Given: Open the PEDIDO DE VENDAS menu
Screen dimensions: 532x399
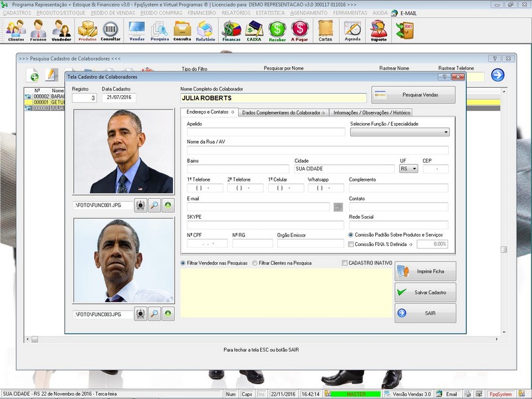Looking at the screenshot, I should (x=113, y=13).
